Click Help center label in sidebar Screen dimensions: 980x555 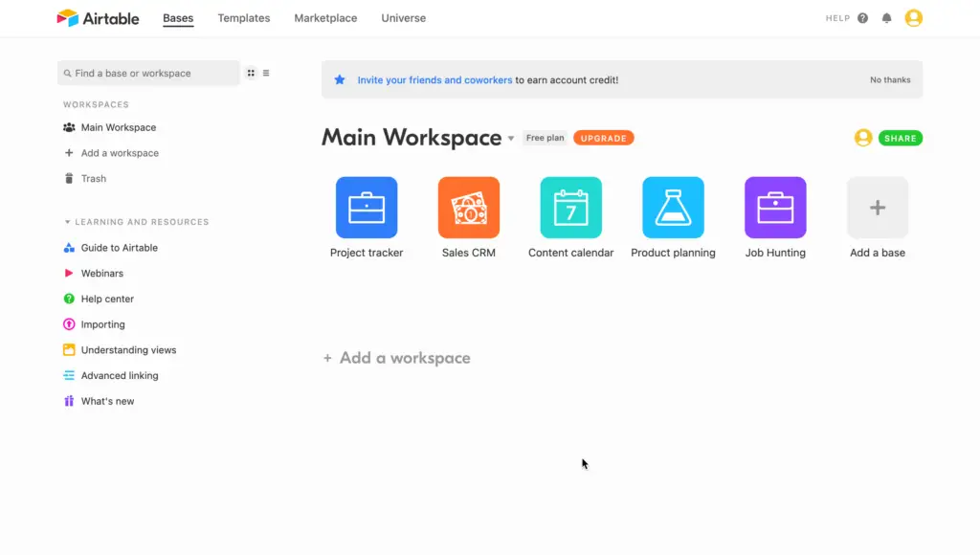(107, 299)
